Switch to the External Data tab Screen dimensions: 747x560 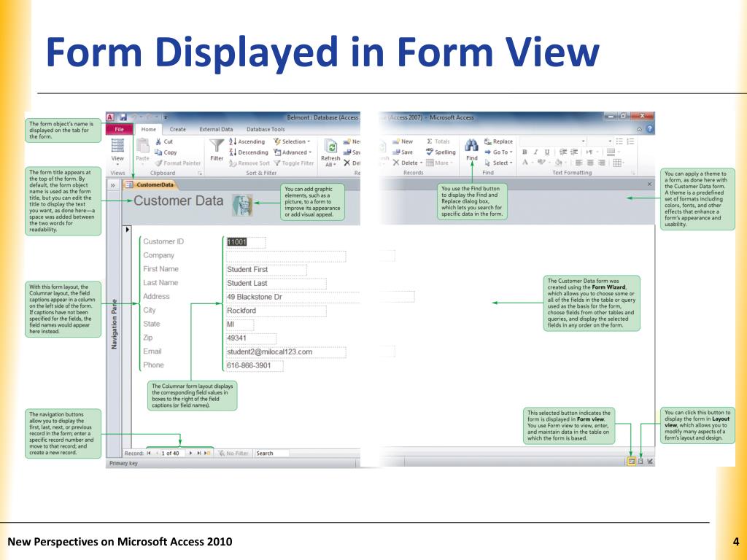[216, 129]
